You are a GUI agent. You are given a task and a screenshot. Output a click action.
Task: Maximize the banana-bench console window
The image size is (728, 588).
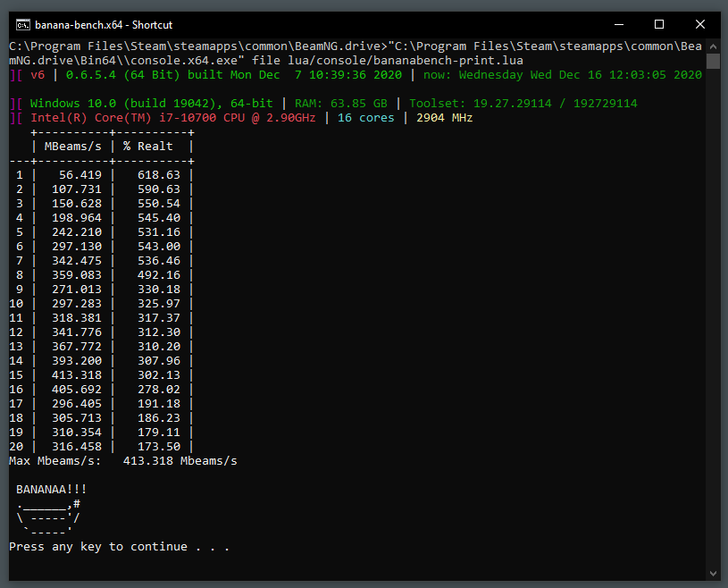click(659, 25)
